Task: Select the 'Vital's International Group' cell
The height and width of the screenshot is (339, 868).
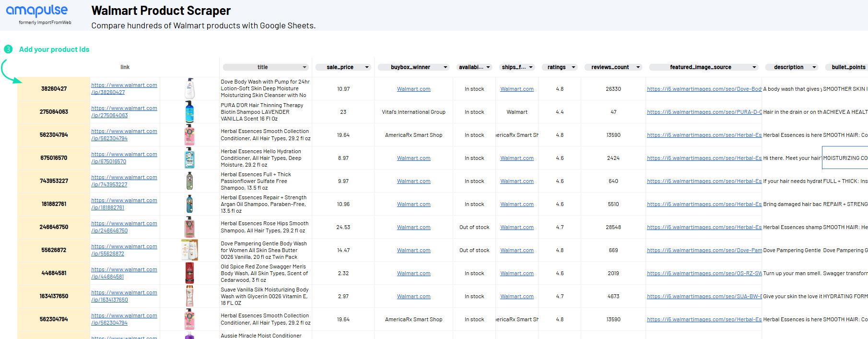Action: pos(413,112)
